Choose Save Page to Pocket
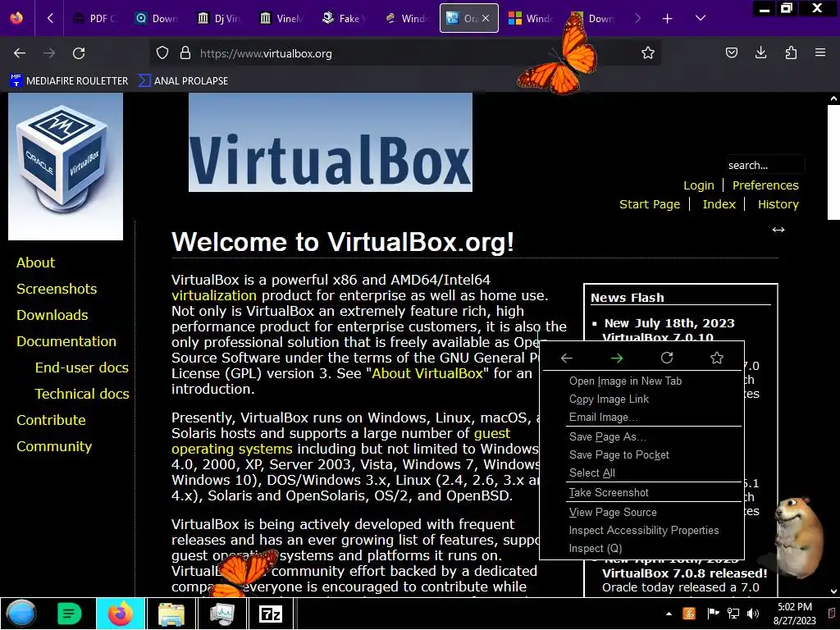Image resolution: width=840 pixels, height=630 pixels. pyautogui.click(x=641, y=454)
